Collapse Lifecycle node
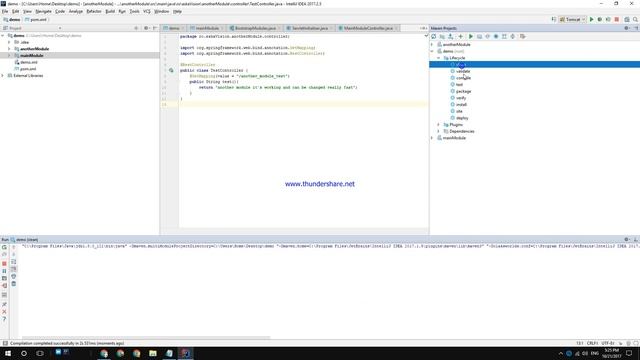Viewport: 640px width, 360px height. 439,58
